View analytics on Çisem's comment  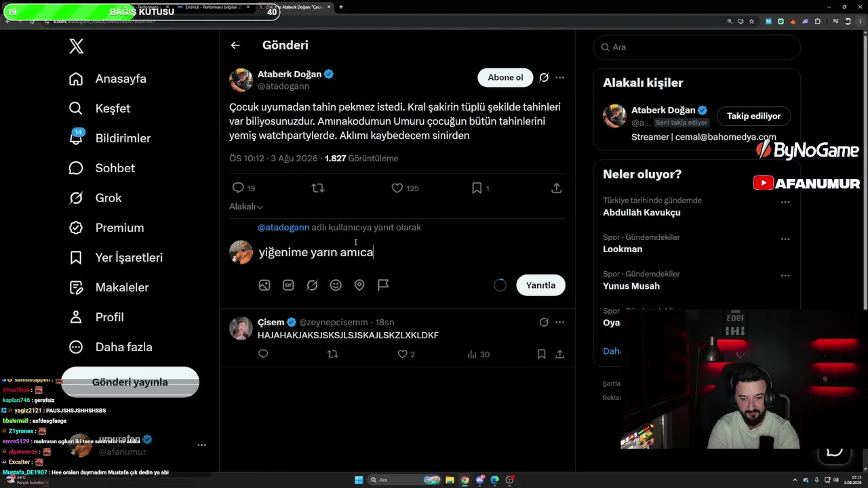click(x=479, y=354)
